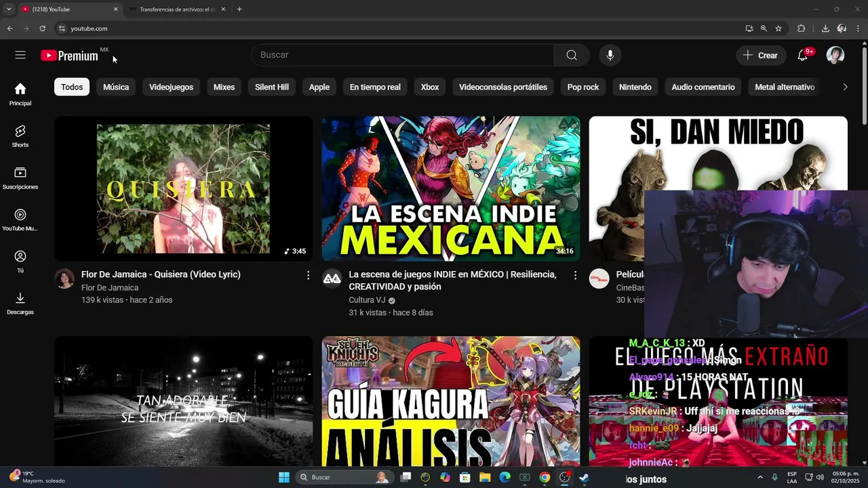Play the QUISIERA video thumbnail
868x488 pixels.
pyautogui.click(x=183, y=188)
